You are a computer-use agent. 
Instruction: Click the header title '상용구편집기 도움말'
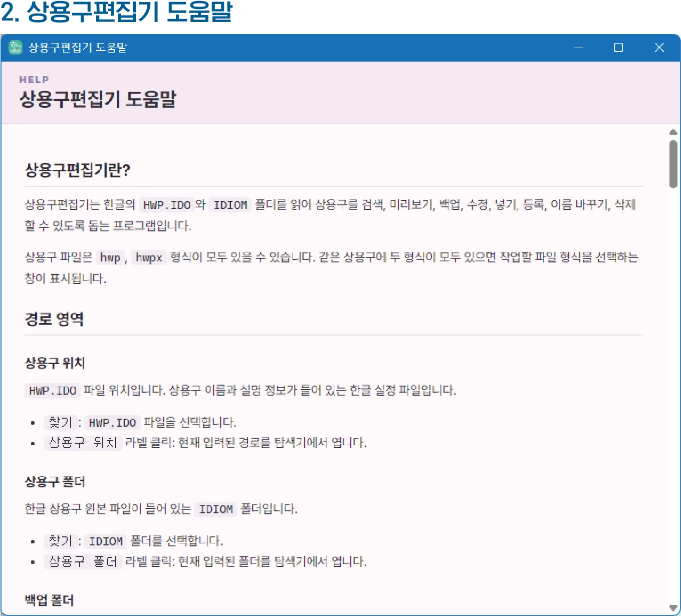98,99
